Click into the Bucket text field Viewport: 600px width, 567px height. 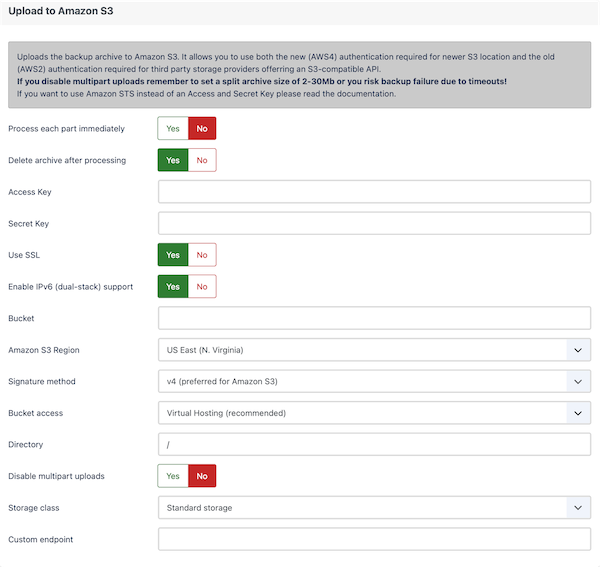tap(374, 318)
